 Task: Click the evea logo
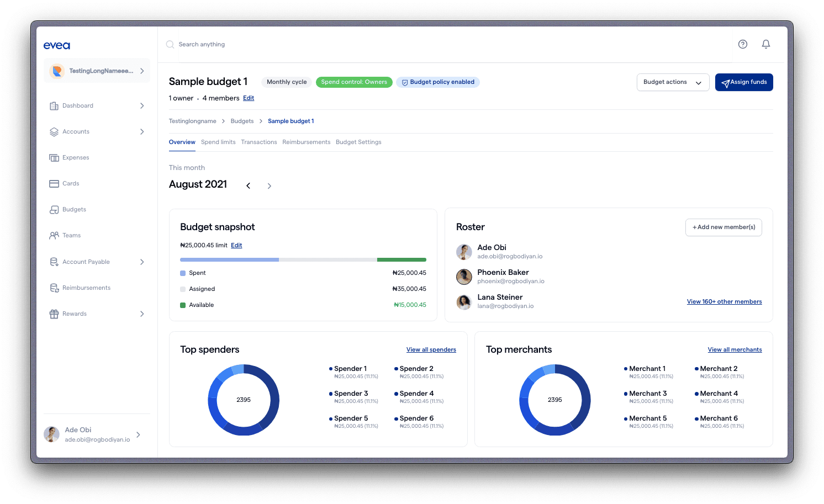click(57, 46)
